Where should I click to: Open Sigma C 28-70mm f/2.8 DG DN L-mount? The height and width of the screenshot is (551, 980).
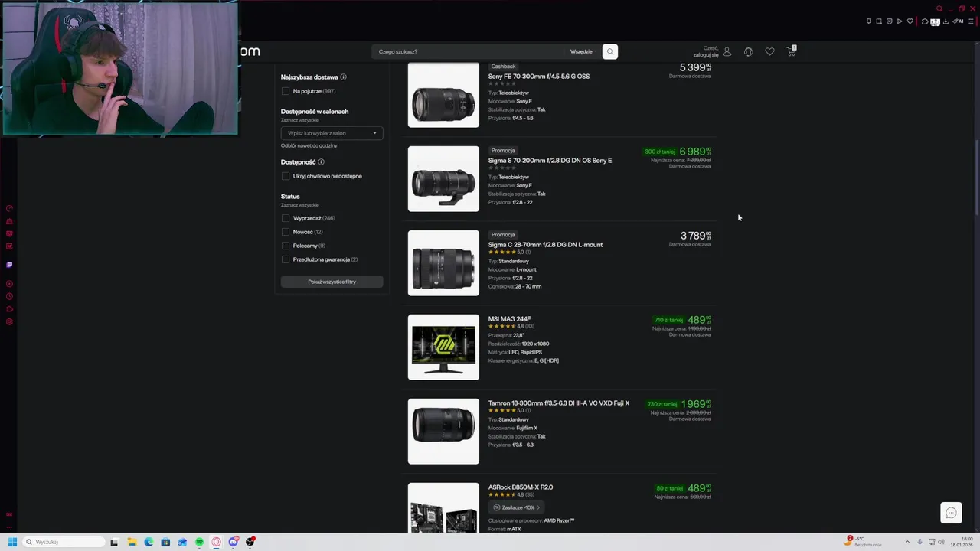click(x=545, y=245)
